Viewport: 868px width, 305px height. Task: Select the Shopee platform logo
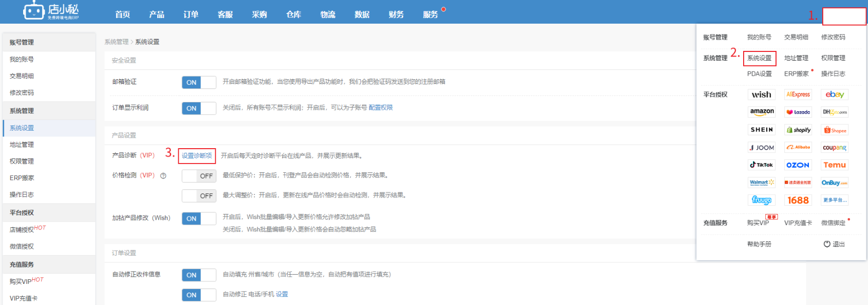[834, 130]
